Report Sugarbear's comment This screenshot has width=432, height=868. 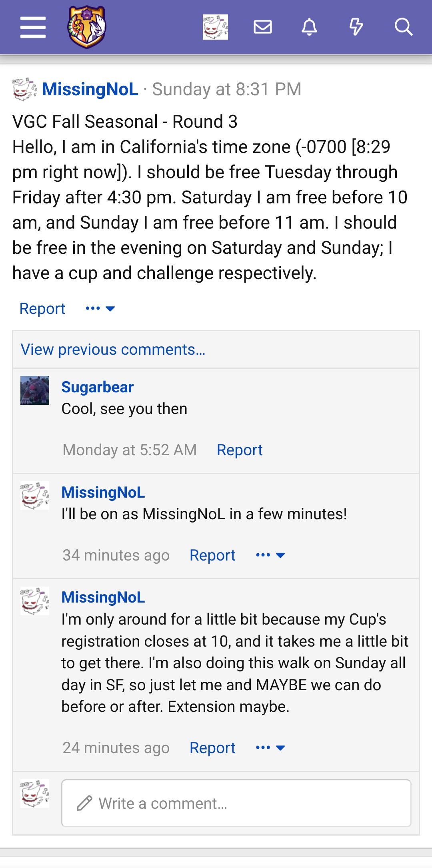(x=240, y=450)
